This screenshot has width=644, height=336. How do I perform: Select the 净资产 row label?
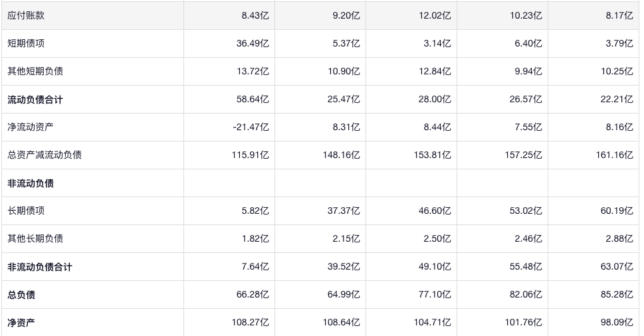(21, 323)
